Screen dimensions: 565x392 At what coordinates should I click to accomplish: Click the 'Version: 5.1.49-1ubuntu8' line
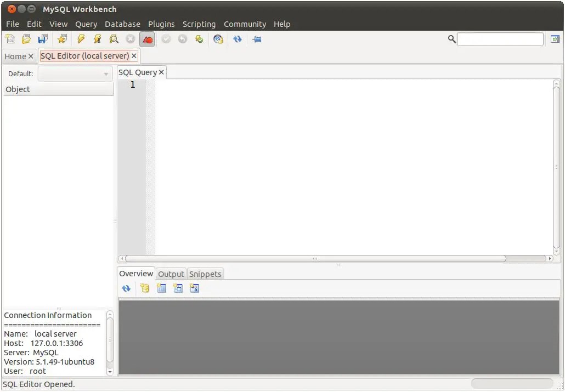click(49, 362)
